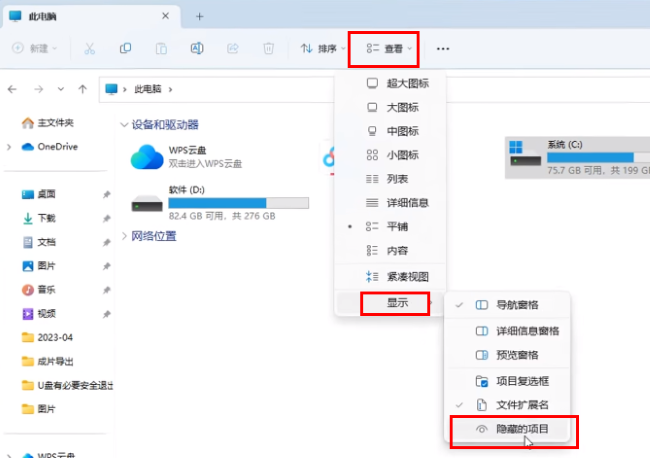Select 超大图标 view option
650x458 pixels.
(x=390, y=83)
